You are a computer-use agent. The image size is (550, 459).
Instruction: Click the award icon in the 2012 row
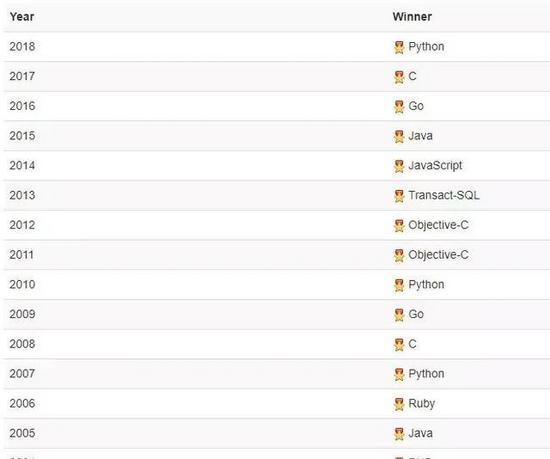(x=399, y=226)
